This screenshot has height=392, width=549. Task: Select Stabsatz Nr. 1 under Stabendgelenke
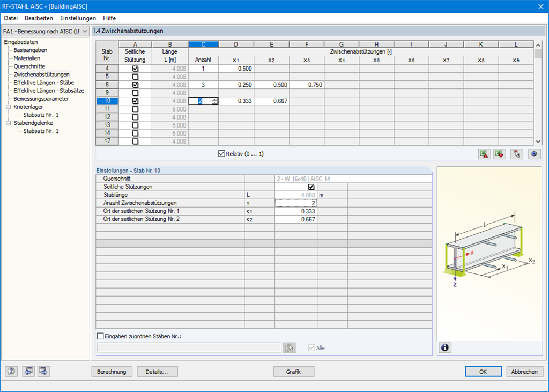(x=41, y=131)
